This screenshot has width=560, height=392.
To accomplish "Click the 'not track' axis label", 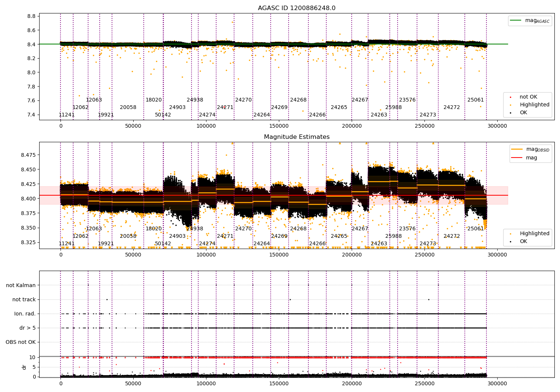I will (24, 299).
